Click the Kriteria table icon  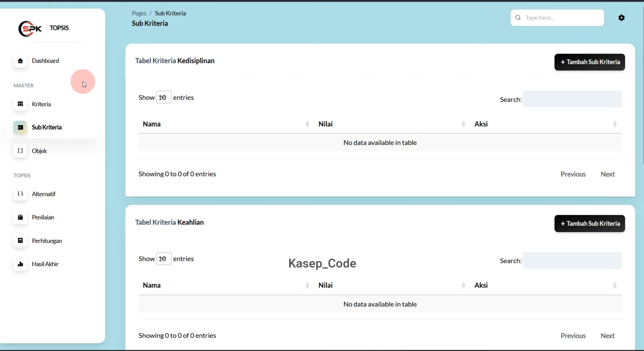(x=20, y=104)
